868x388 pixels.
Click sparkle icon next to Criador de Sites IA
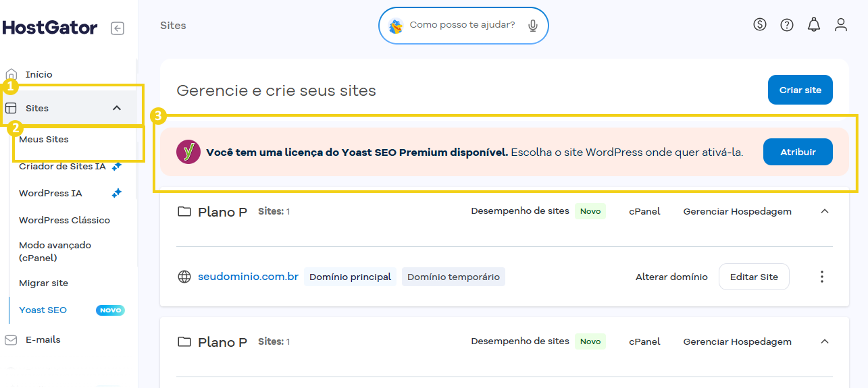[x=117, y=166]
